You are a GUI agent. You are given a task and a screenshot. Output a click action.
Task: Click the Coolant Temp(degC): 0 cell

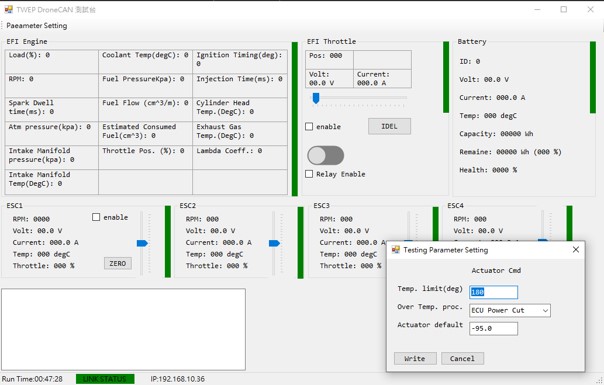(x=145, y=62)
